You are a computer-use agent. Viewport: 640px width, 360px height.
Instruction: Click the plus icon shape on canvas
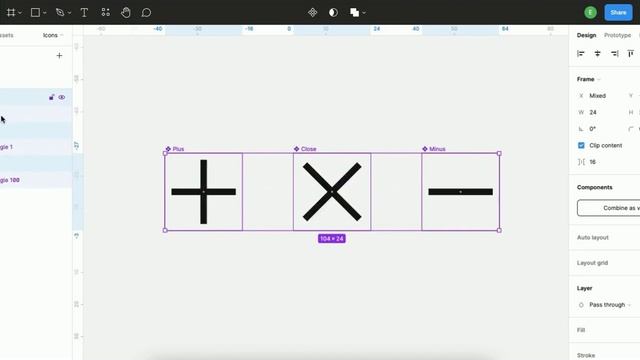tap(204, 192)
